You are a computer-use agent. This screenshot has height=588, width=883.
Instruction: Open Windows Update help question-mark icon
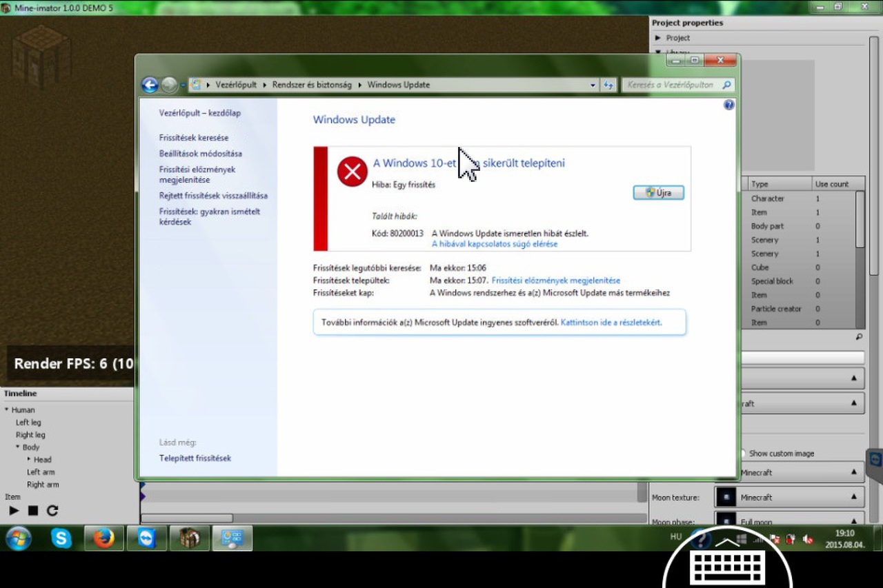tap(729, 105)
